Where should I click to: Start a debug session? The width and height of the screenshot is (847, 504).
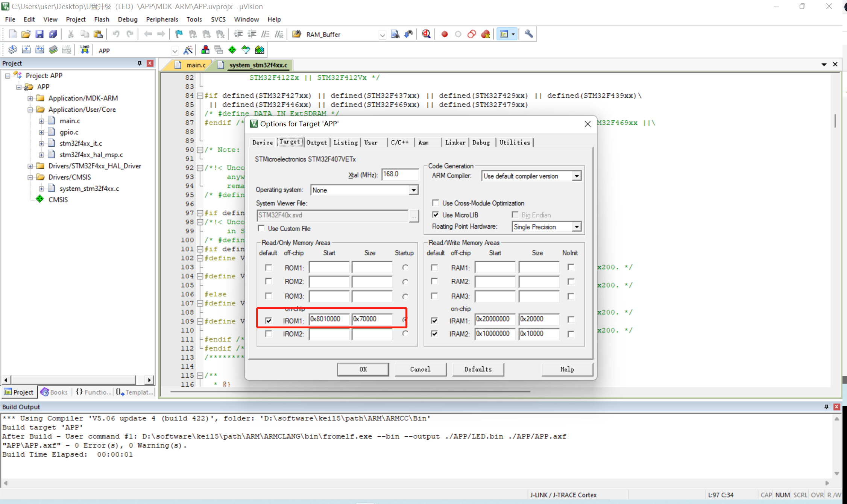(426, 34)
